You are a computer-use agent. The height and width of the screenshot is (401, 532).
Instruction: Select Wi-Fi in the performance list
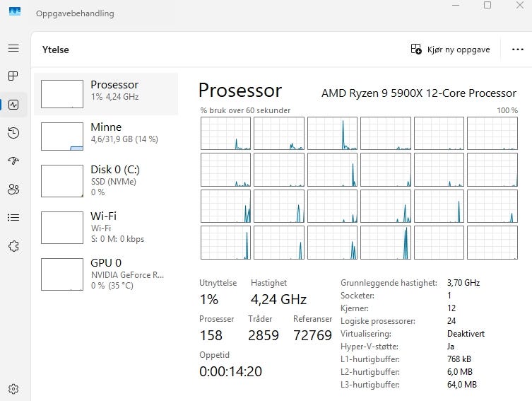[106, 228]
